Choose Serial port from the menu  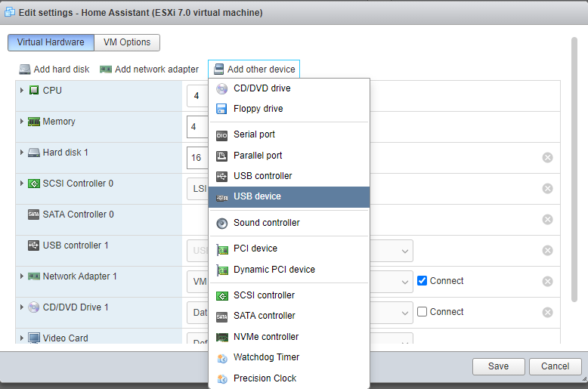pyautogui.click(x=289, y=134)
